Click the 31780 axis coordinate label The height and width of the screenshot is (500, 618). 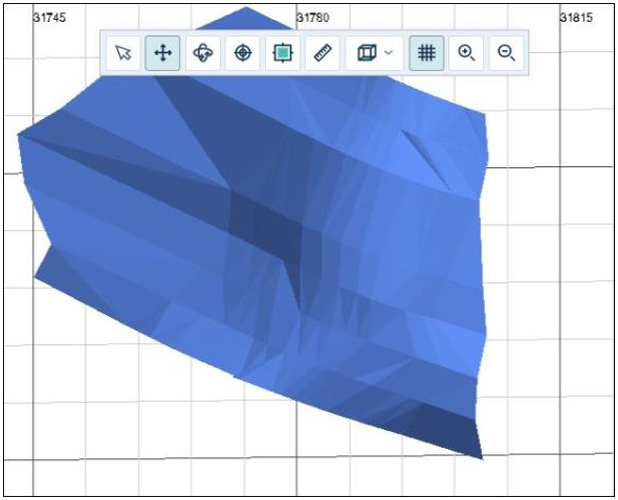pyautogui.click(x=314, y=17)
